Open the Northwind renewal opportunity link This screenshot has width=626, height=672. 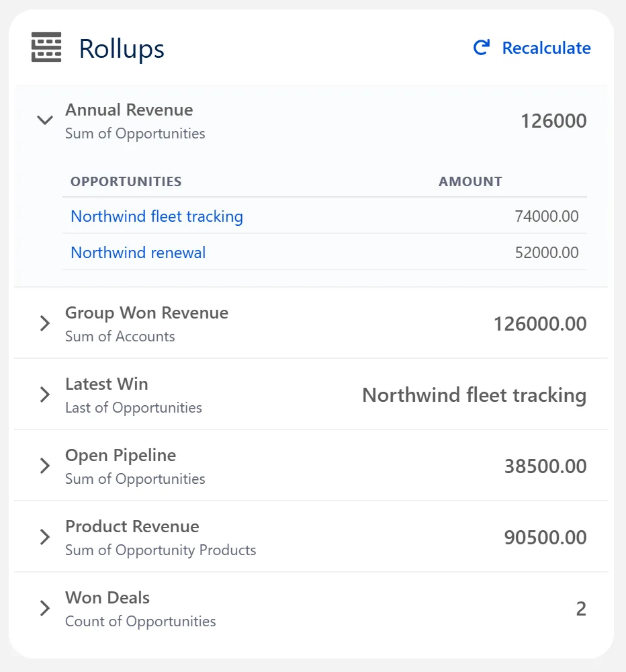click(x=138, y=253)
